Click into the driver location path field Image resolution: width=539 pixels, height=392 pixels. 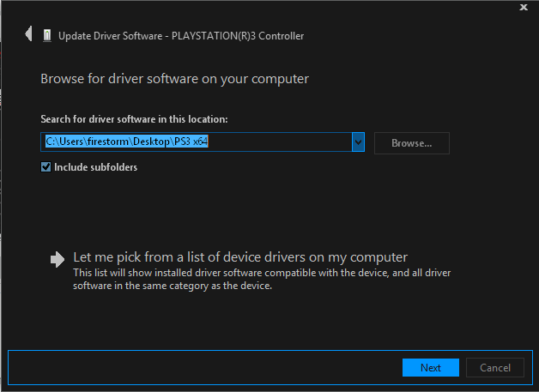tap(197, 142)
